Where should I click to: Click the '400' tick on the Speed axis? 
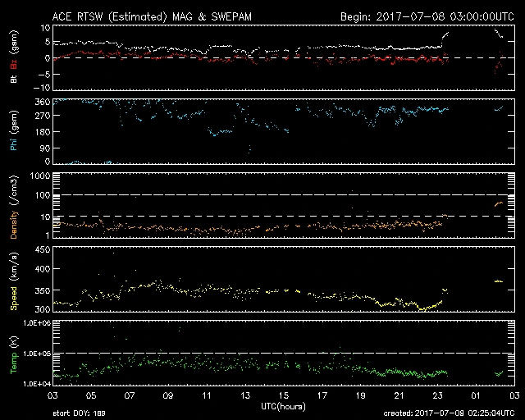[43, 269]
